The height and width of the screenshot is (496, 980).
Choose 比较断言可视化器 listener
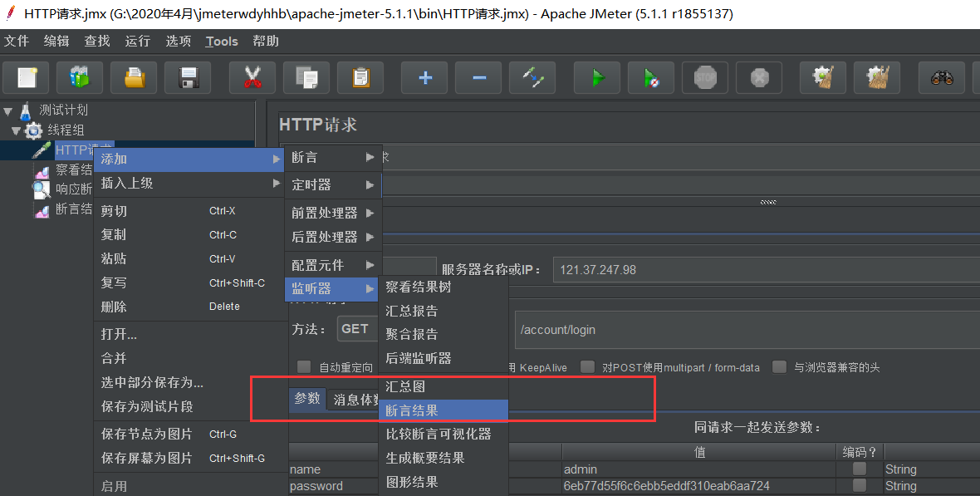(x=443, y=434)
